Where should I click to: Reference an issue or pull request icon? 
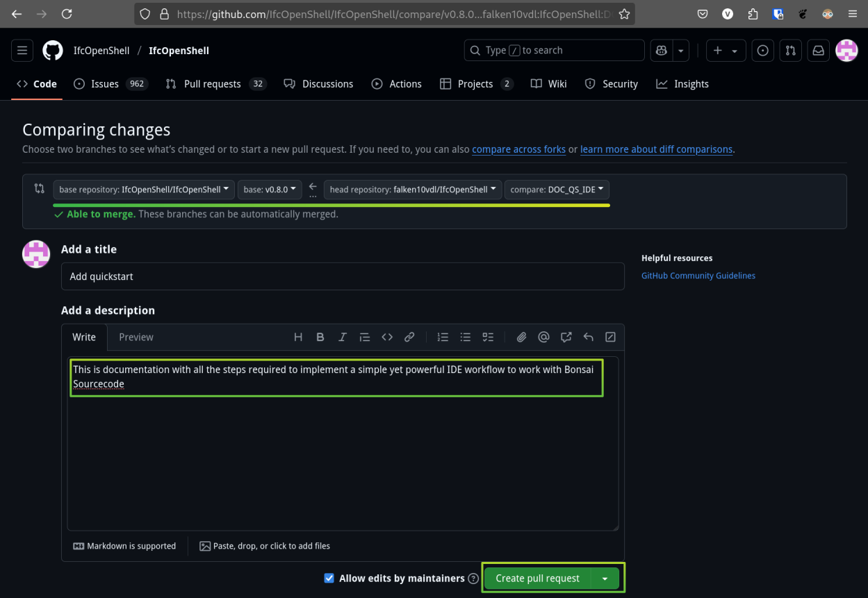click(x=566, y=337)
